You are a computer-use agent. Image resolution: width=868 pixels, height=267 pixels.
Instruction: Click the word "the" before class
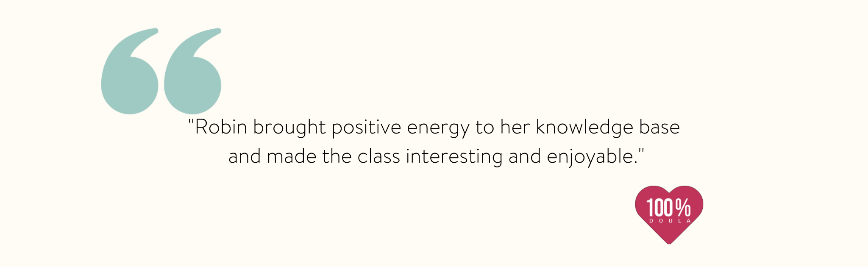(x=337, y=156)
